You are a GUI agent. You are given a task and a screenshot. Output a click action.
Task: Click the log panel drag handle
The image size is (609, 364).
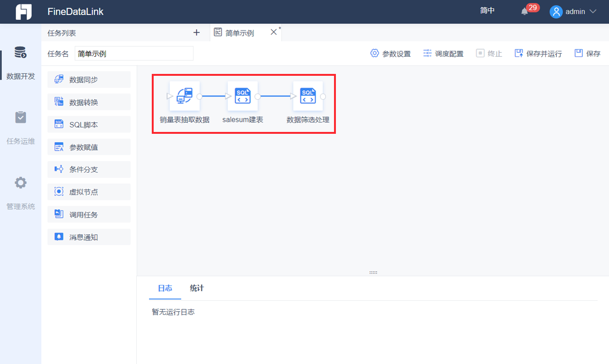(373, 272)
